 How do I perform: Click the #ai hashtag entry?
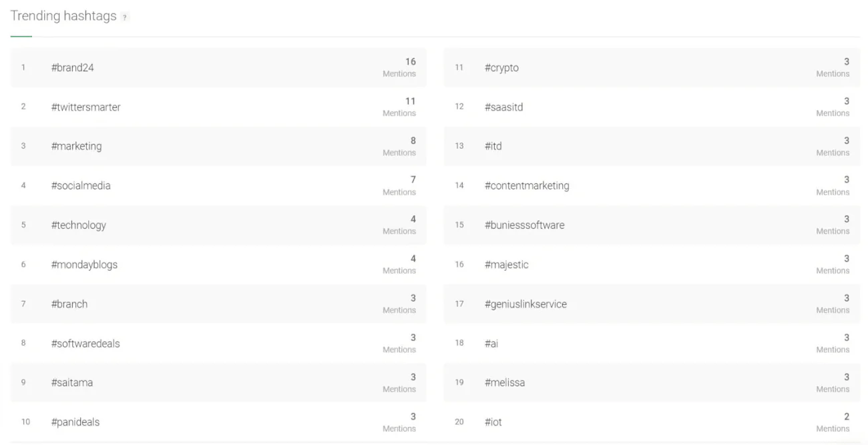coord(493,343)
